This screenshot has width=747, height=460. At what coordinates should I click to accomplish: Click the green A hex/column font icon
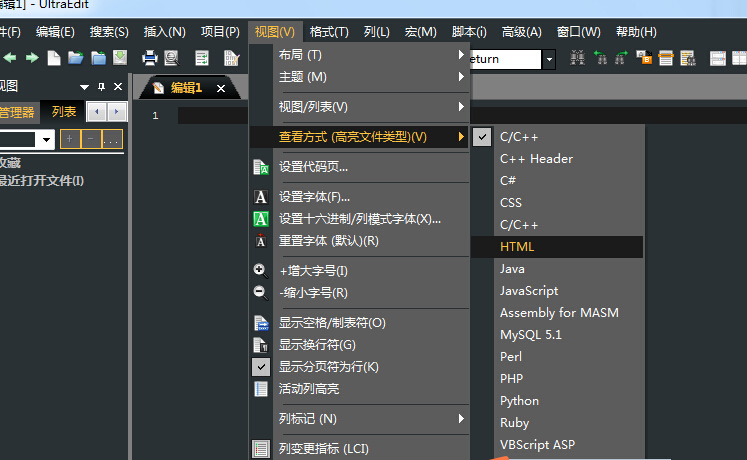(261, 219)
